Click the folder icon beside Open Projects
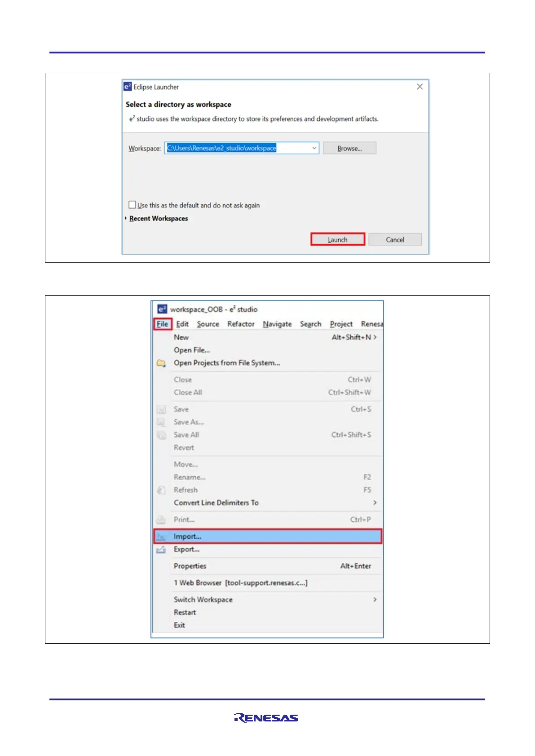535x756 pixels. click(x=161, y=363)
